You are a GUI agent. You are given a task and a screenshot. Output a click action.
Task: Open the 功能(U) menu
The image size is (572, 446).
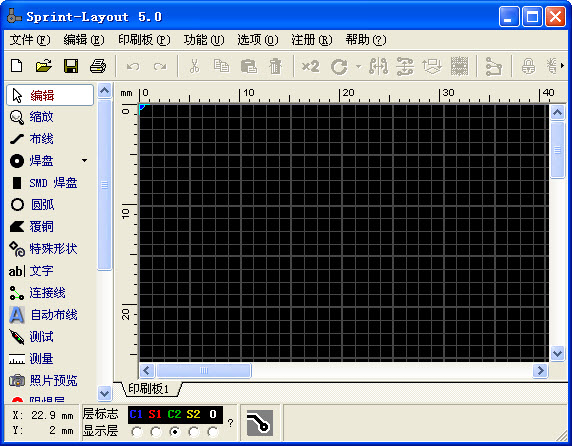tap(204, 40)
